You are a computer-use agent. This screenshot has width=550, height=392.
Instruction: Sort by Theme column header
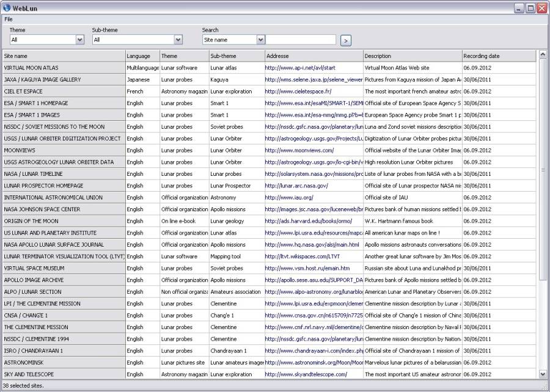coord(184,56)
